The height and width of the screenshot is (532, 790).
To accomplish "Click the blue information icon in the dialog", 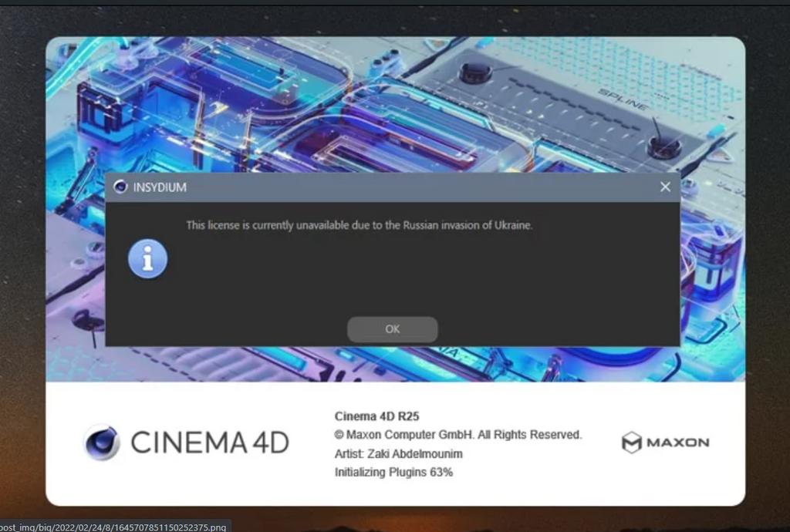I will click(x=147, y=259).
